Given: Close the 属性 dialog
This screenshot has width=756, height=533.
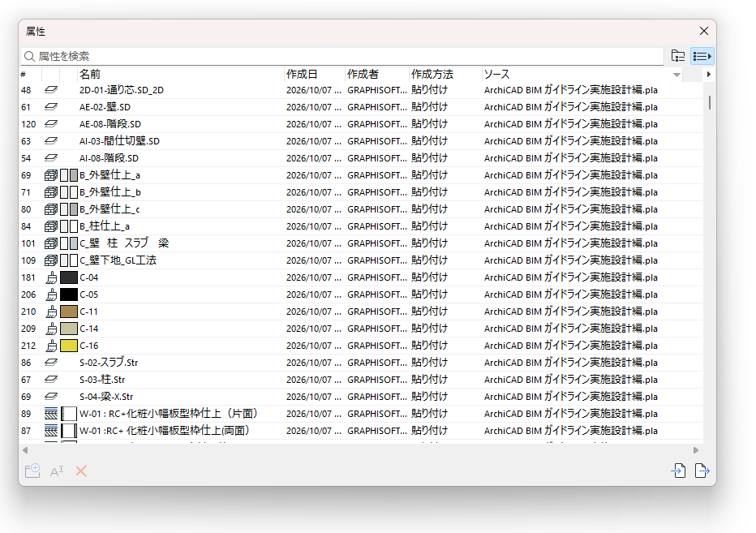Looking at the screenshot, I should pyautogui.click(x=704, y=31).
